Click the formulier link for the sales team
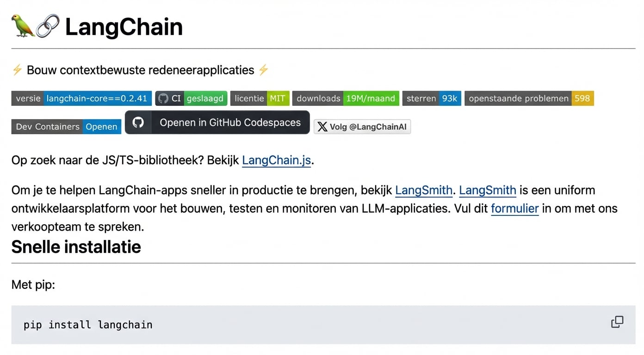The height and width of the screenshot is (355, 644). tap(514, 208)
